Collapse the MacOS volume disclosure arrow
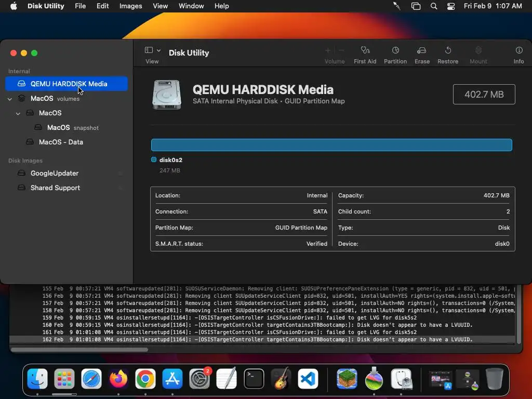532x399 pixels. [18, 113]
